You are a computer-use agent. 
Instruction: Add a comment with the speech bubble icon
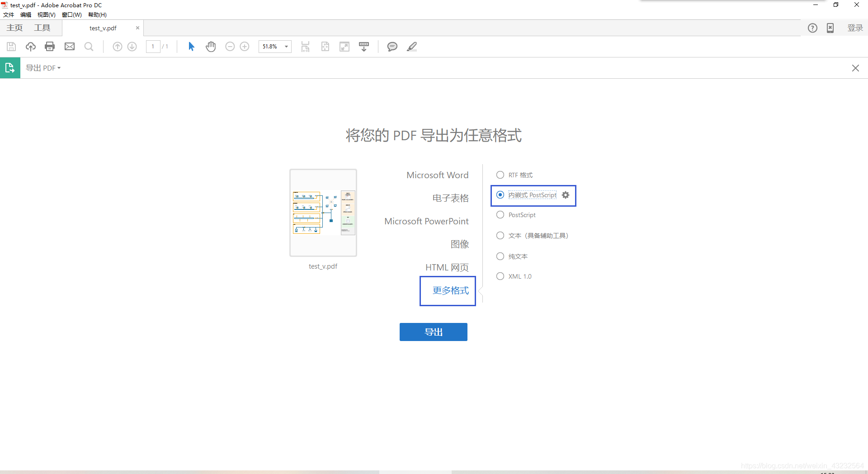tap(392, 47)
